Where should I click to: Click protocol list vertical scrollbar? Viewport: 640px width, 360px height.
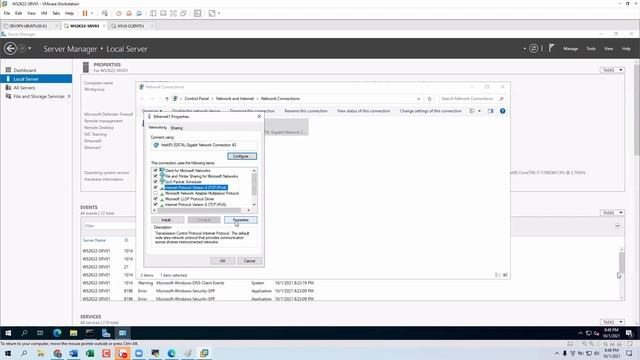coord(254,187)
